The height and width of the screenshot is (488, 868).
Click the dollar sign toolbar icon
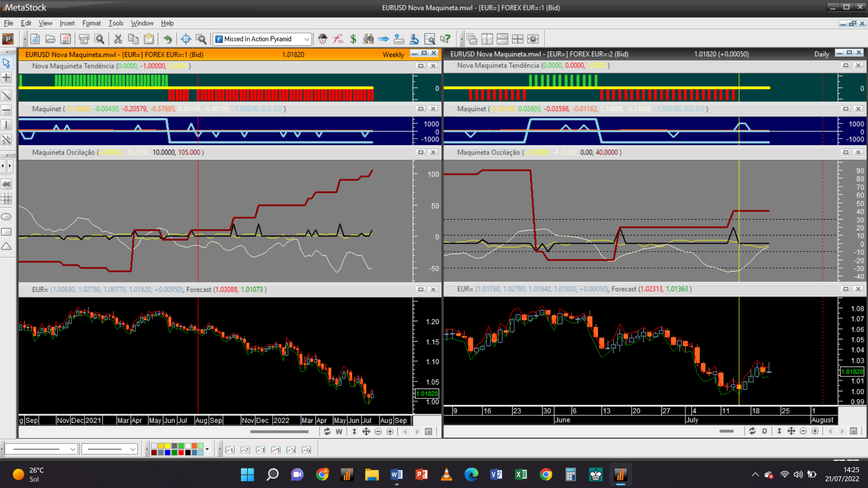(353, 39)
